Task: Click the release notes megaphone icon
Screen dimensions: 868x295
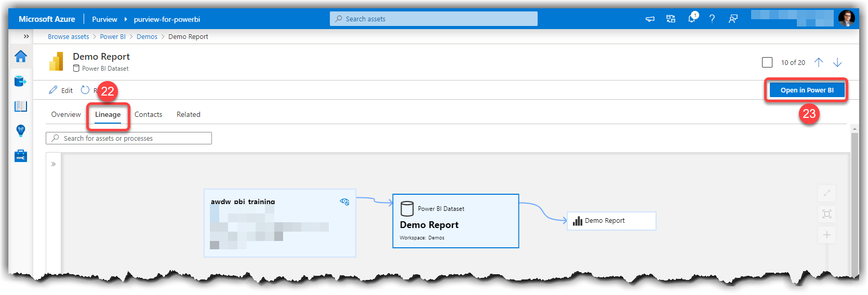Action: [650, 19]
